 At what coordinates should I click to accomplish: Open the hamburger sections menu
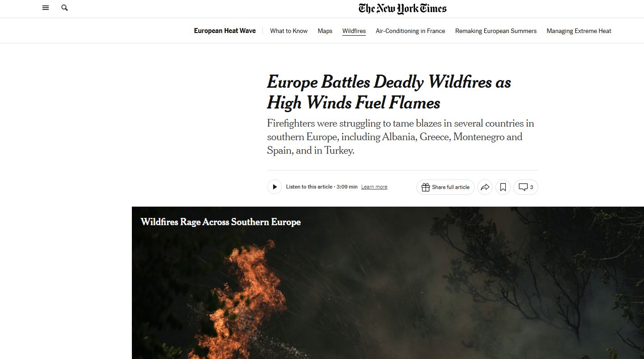(x=46, y=8)
